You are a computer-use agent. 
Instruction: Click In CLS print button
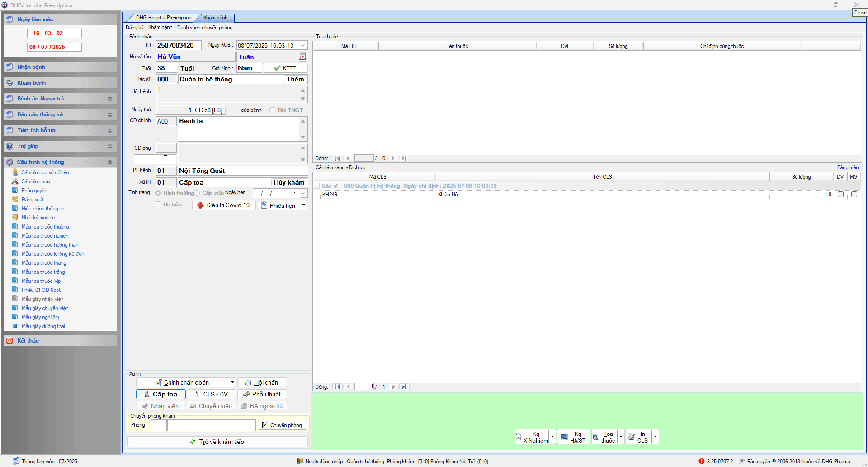pyautogui.click(x=639, y=437)
